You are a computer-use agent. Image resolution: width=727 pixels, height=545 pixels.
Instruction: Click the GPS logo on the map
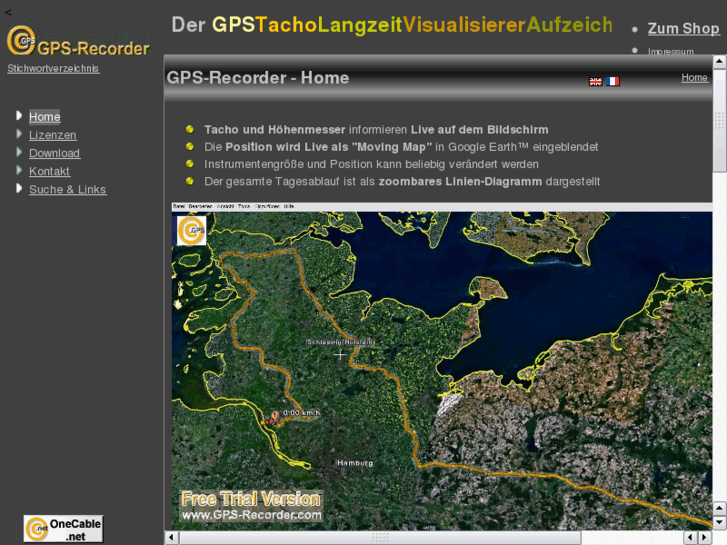click(191, 231)
